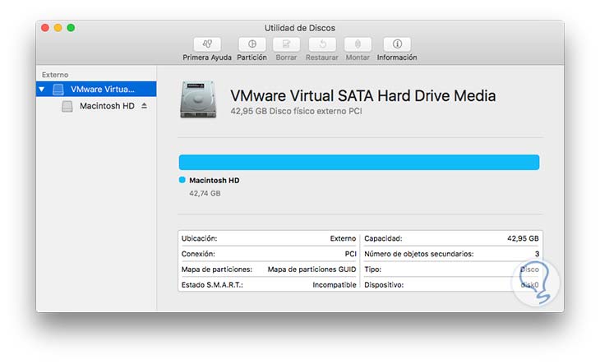Click the VMware Virtual SATA Hard Drive Media title
The width and height of the screenshot is (600, 364).
coord(362,95)
